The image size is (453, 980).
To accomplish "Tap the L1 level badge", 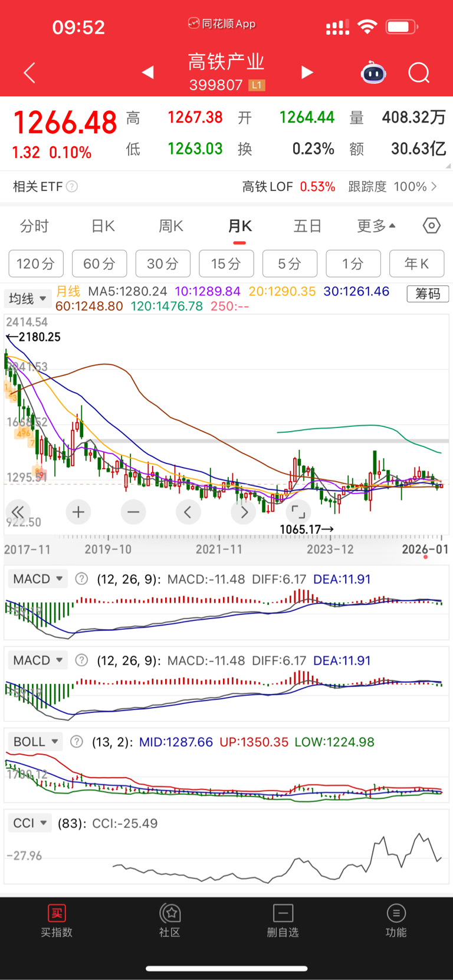I will pos(257,85).
